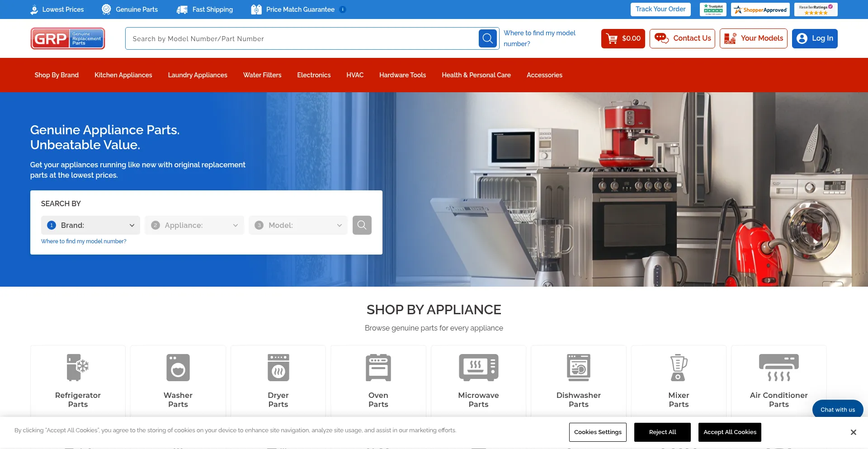Click the gray search button beside Model dropdown

coord(362,225)
